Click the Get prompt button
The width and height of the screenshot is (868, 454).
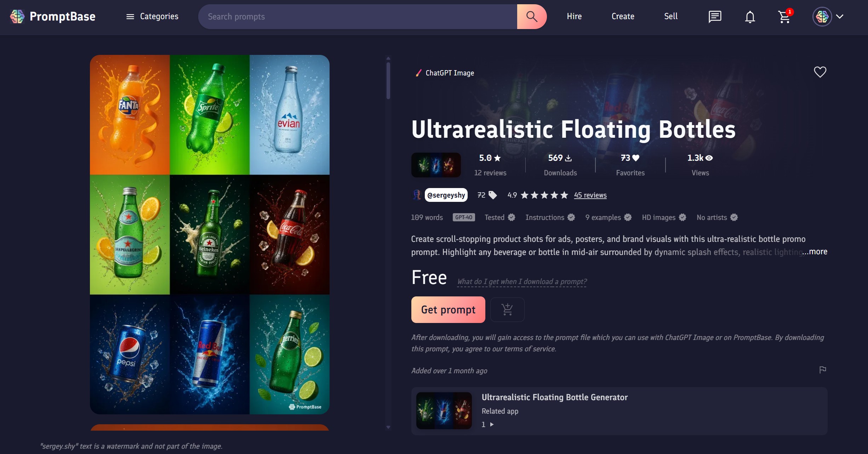(x=448, y=310)
